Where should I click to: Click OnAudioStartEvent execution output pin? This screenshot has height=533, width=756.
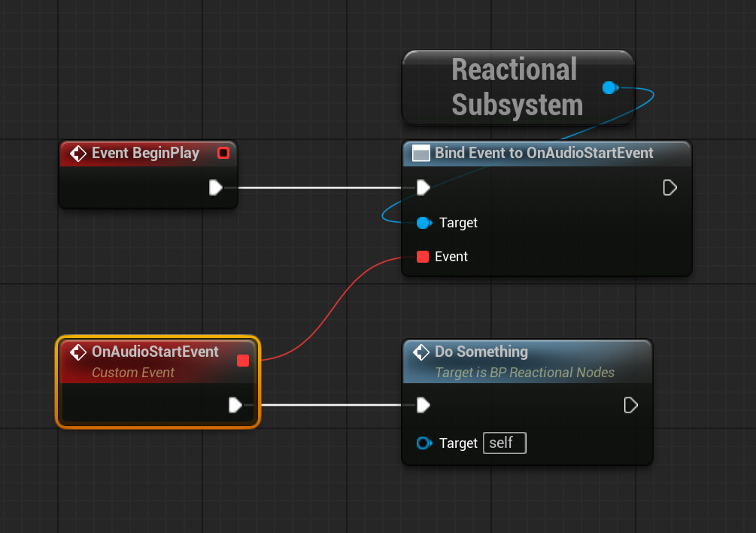click(235, 406)
